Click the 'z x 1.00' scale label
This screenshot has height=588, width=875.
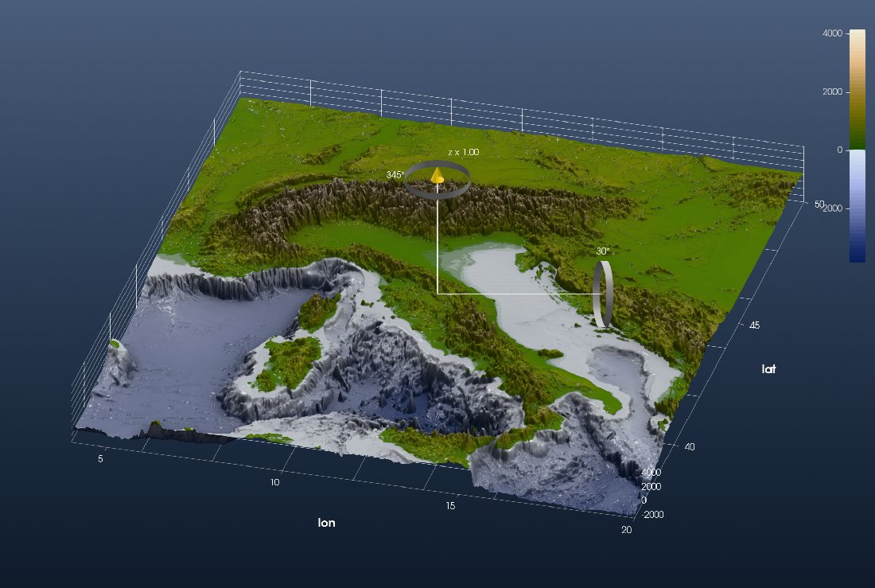pyautogui.click(x=463, y=152)
